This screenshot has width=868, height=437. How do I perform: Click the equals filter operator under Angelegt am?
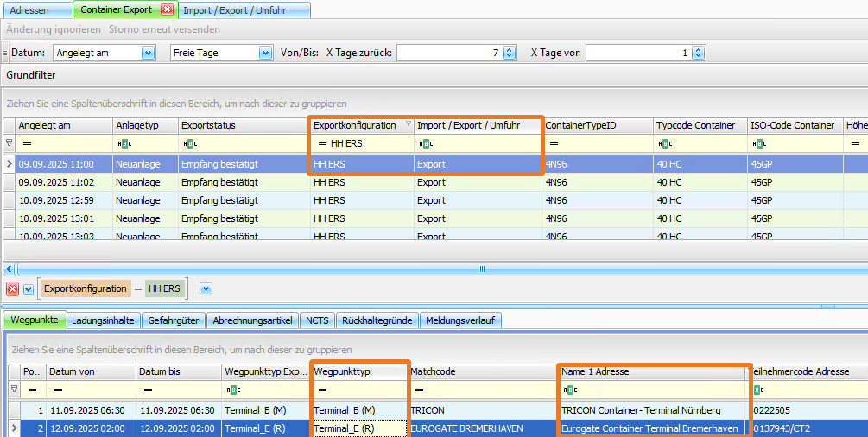(x=26, y=143)
